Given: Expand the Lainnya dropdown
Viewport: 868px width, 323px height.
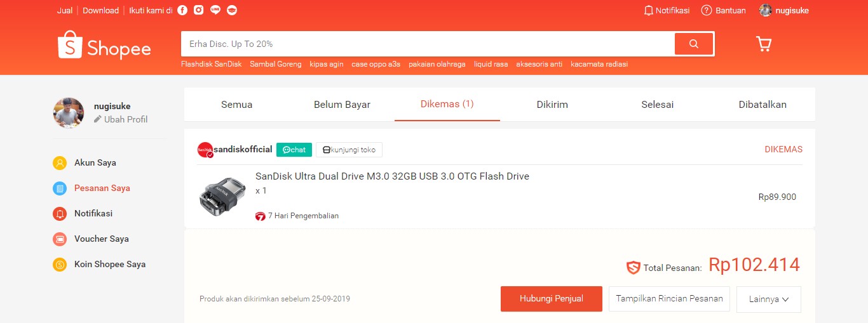Looking at the screenshot, I should [768, 300].
